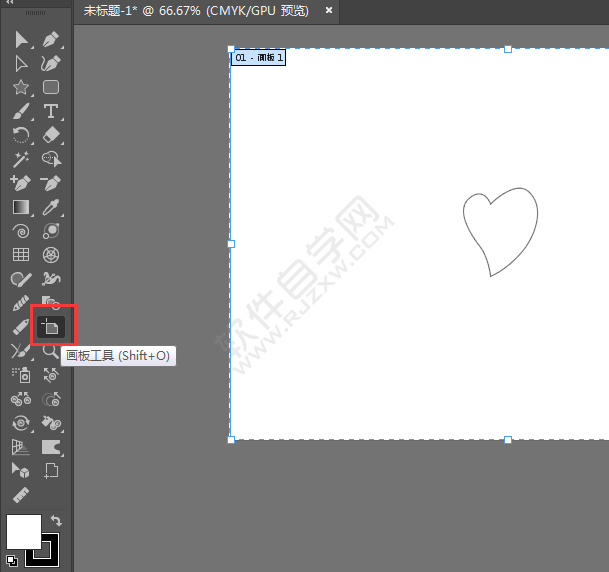Viewport: 609px width, 572px height.
Task: Pick the Delete Anchor Point tool
Action: tap(50, 183)
